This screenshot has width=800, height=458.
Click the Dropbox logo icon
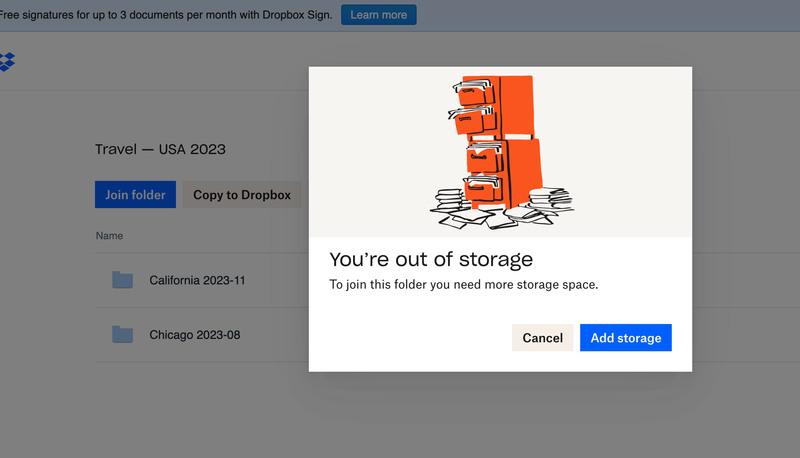coord(7,62)
